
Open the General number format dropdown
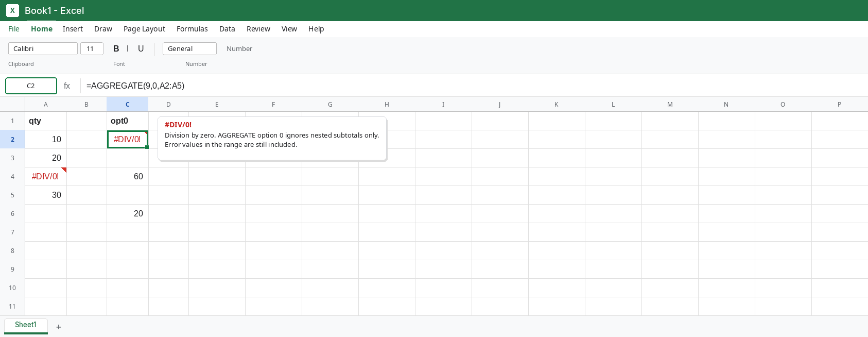pos(189,48)
